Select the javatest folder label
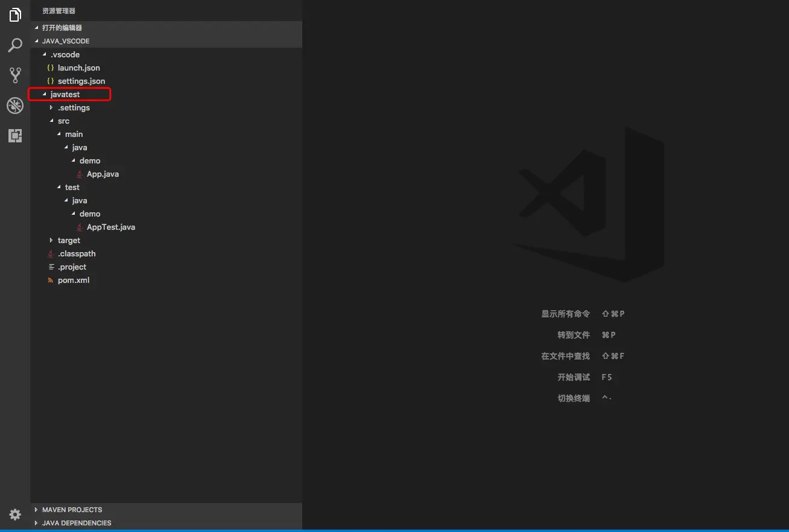The height and width of the screenshot is (532, 789). point(65,94)
